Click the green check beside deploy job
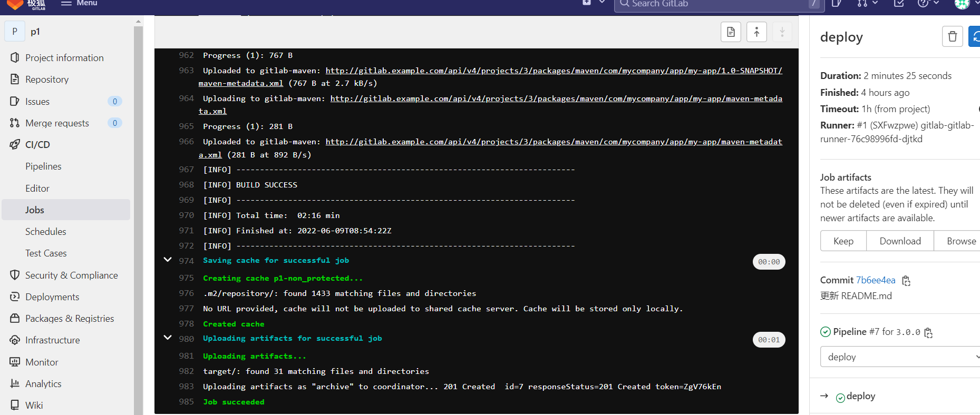The width and height of the screenshot is (980, 415). pos(841,398)
